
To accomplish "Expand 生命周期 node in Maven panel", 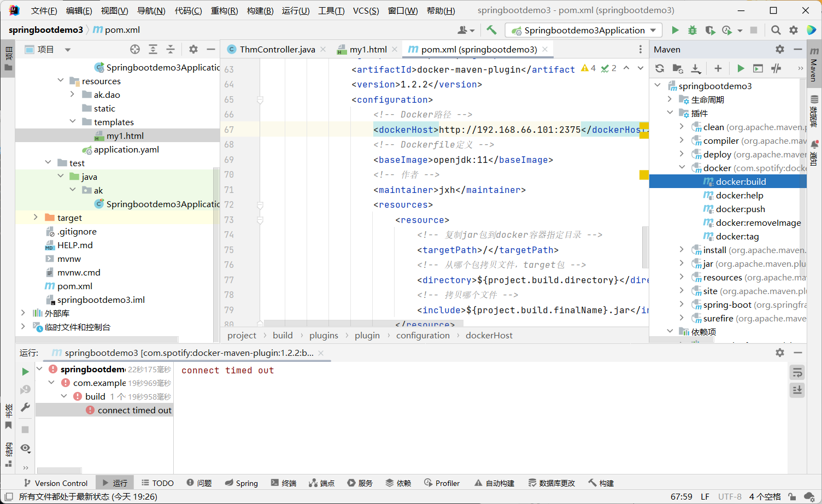I will (670, 99).
